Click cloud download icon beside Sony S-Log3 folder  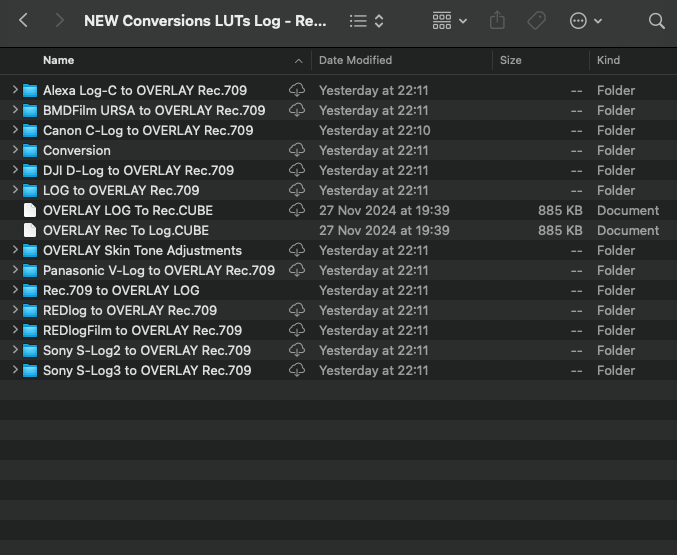[297, 370]
